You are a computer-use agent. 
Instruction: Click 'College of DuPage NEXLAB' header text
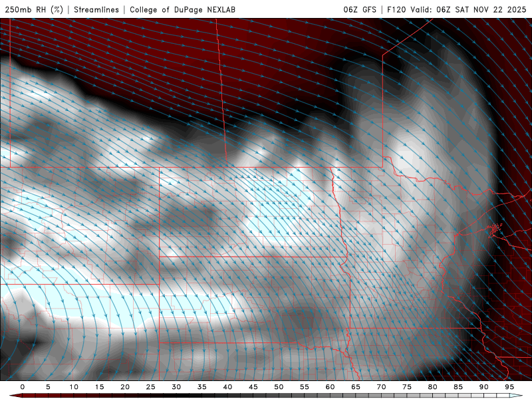tap(182, 9)
